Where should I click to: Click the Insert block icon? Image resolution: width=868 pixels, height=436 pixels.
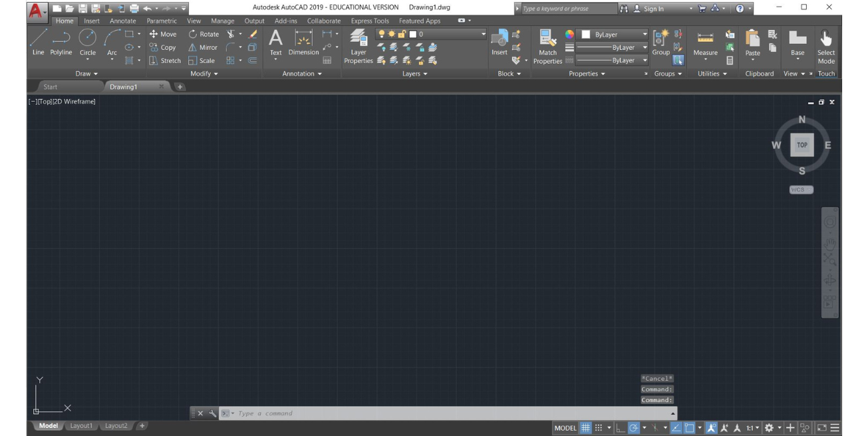click(x=500, y=43)
